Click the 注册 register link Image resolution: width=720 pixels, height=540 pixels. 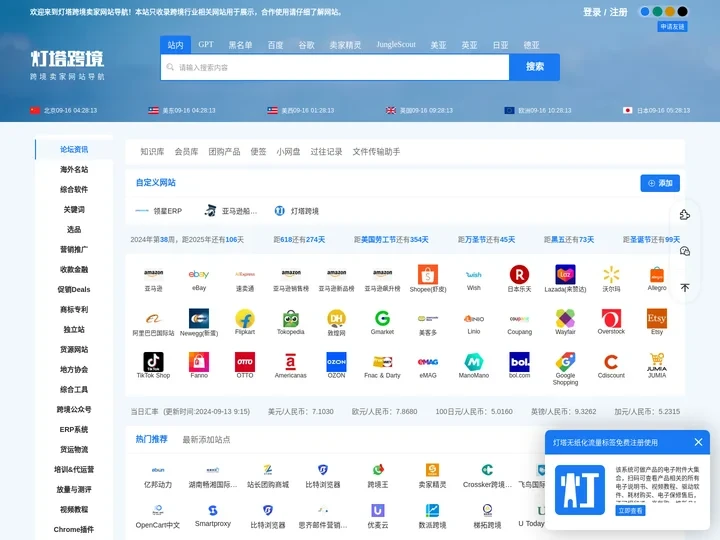619,12
